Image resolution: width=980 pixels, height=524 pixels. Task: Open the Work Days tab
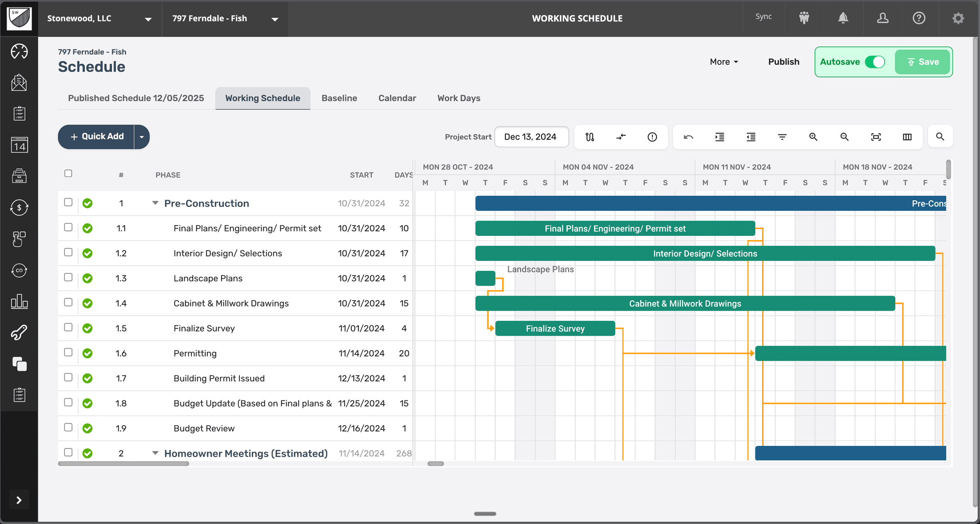458,98
